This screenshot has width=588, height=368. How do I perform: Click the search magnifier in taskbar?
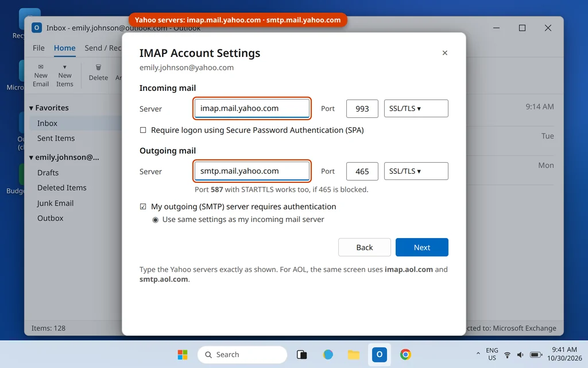tap(208, 354)
